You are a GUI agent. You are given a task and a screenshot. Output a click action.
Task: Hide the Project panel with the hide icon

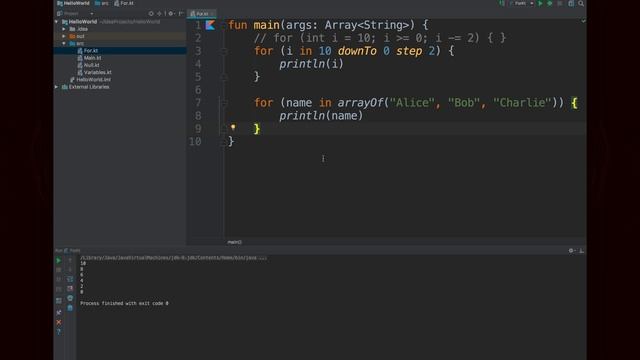181,13
